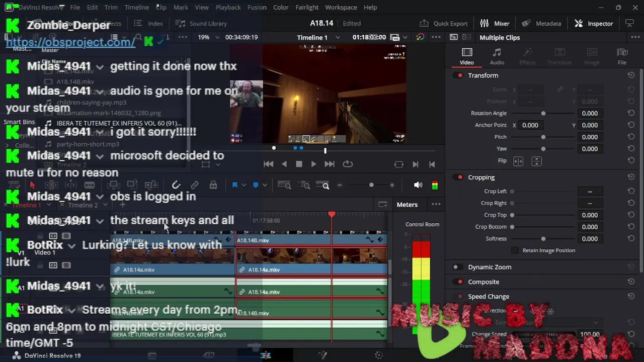Viewport: 644px width, 362px height.
Task: Open the Fairlight menu
Action: [x=307, y=8]
